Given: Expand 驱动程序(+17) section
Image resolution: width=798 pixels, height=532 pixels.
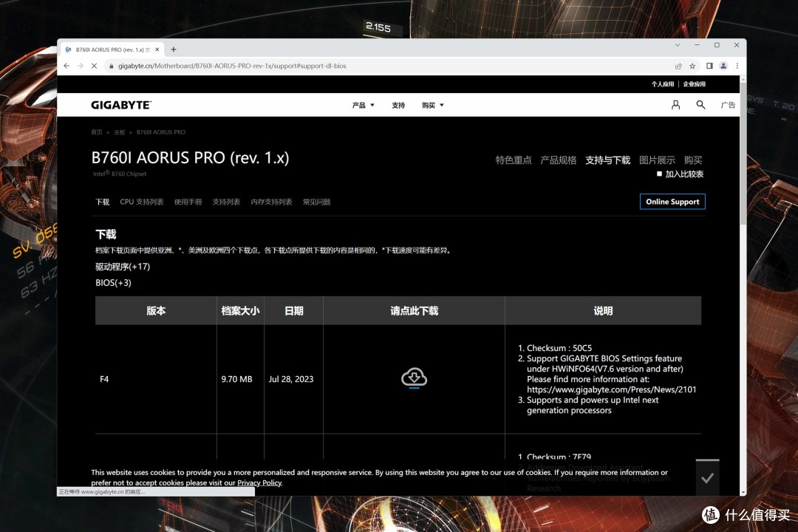Looking at the screenshot, I should 123,266.
